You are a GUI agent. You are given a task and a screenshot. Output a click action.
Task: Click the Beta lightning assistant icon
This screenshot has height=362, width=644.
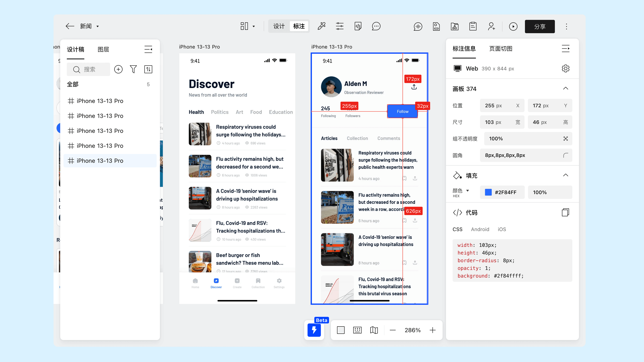click(x=314, y=330)
